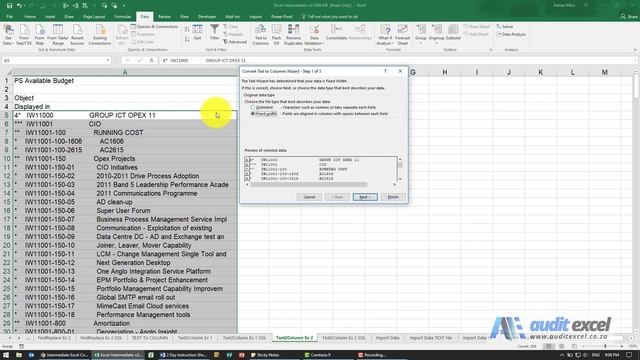Click Next in the wizard
Viewport: 640px width, 360px height.
tap(365, 197)
